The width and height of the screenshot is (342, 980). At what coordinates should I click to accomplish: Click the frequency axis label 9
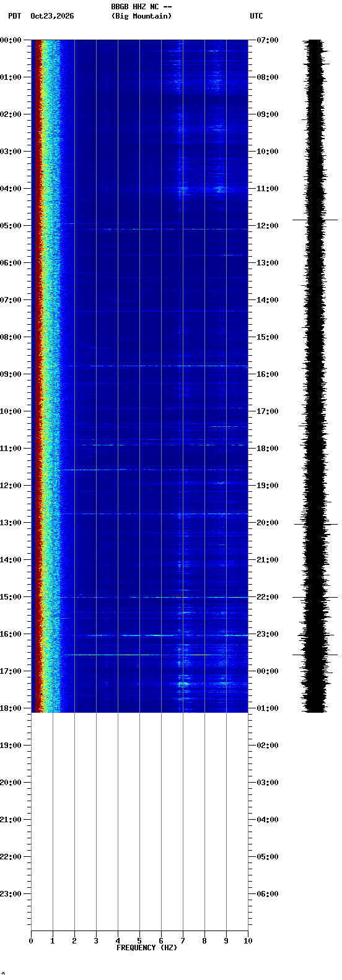[226, 941]
